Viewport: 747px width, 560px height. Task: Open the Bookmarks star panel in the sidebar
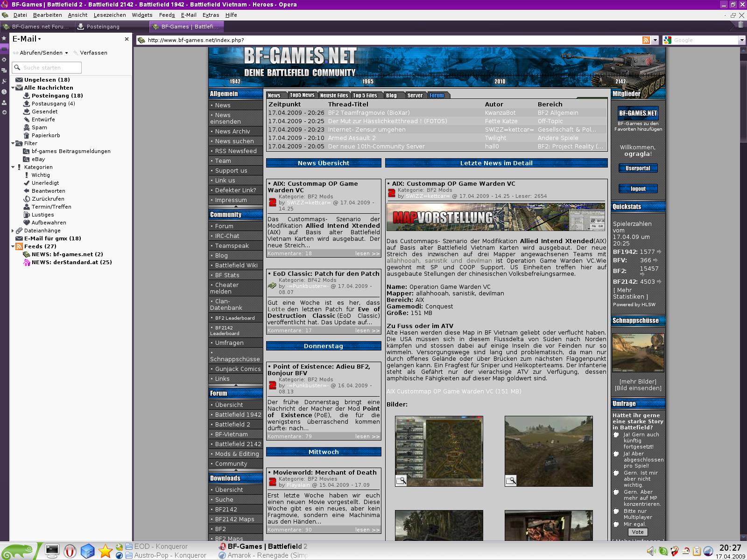4,38
